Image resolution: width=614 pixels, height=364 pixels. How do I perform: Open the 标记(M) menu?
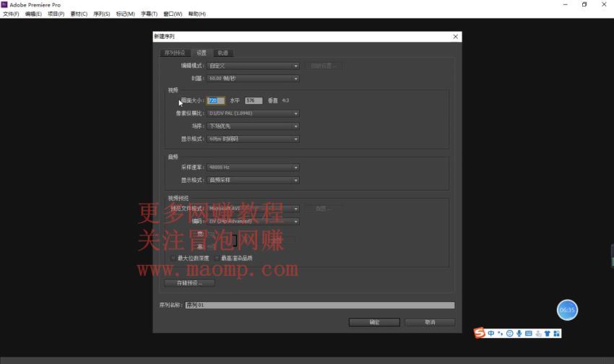point(125,14)
